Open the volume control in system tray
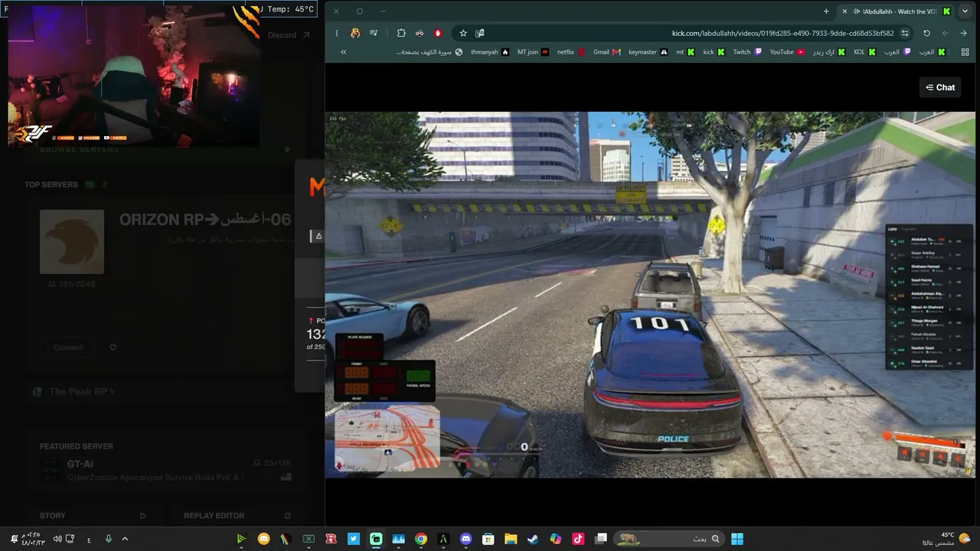Screen dimensions: 980x551 coord(57,539)
